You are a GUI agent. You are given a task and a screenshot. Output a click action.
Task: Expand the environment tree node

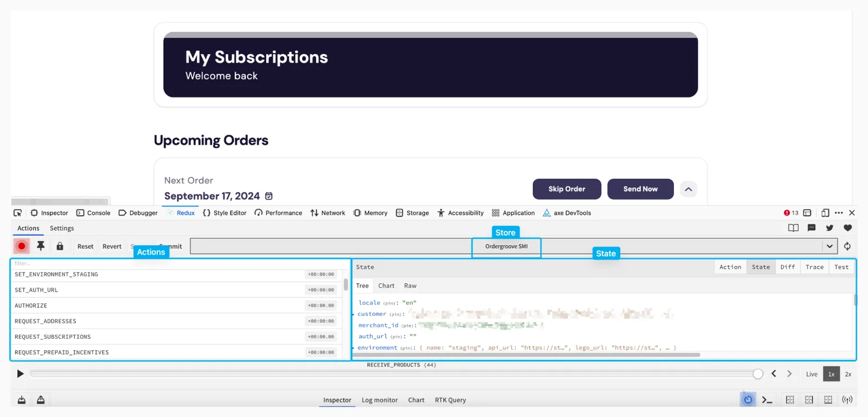pyautogui.click(x=354, y=348)
